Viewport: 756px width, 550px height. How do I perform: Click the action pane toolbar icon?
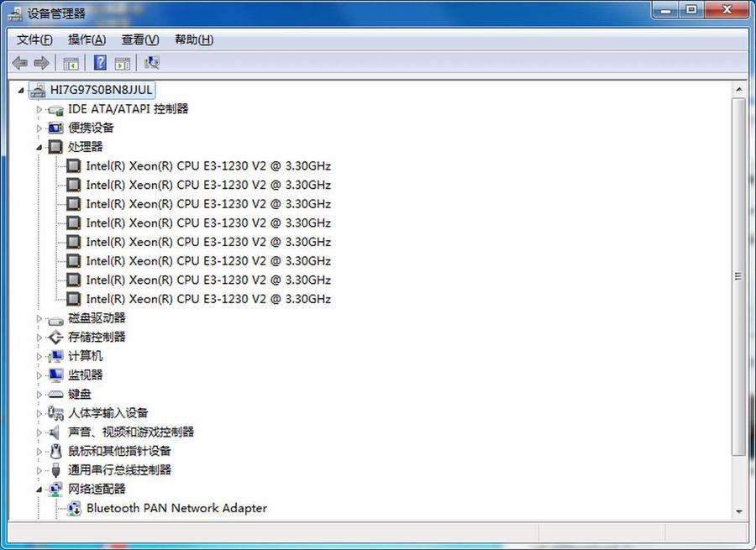[x=123, y=63]
